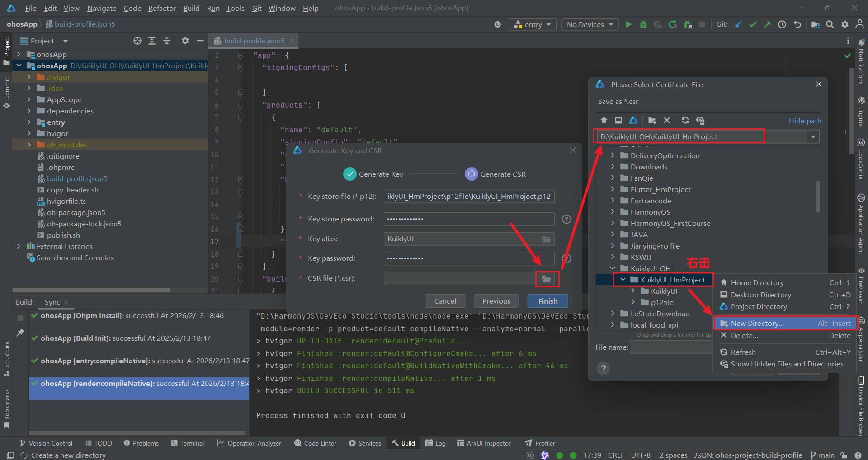Expand the AppScope folder
The width and height of the screenshot is (868, 460).
[29, 99]
